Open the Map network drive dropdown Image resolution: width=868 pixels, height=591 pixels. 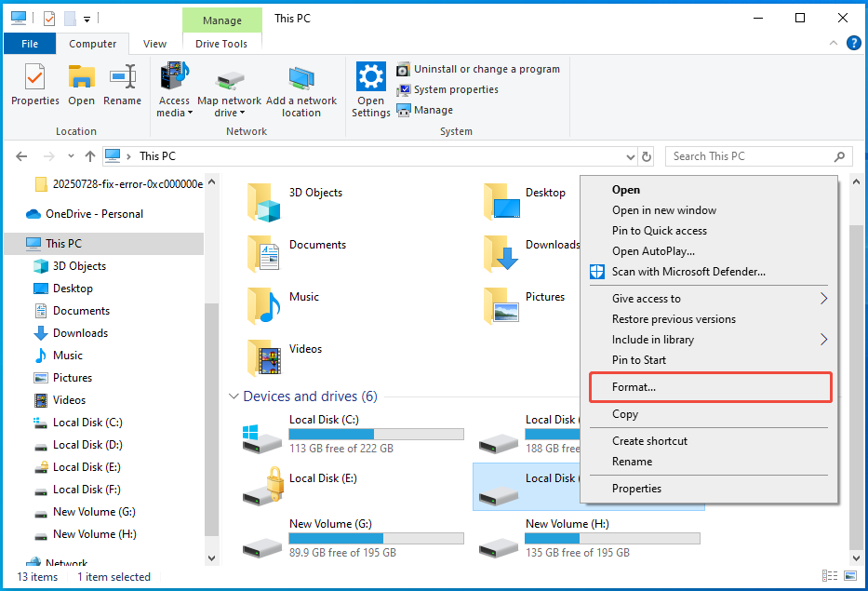tap(229, 113)
